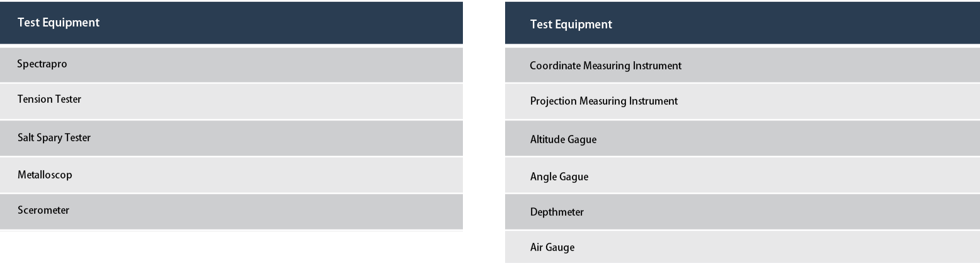Click the Tension Tester text label
This screenshot has height=263, width=980.
click(x=49, y=99)
